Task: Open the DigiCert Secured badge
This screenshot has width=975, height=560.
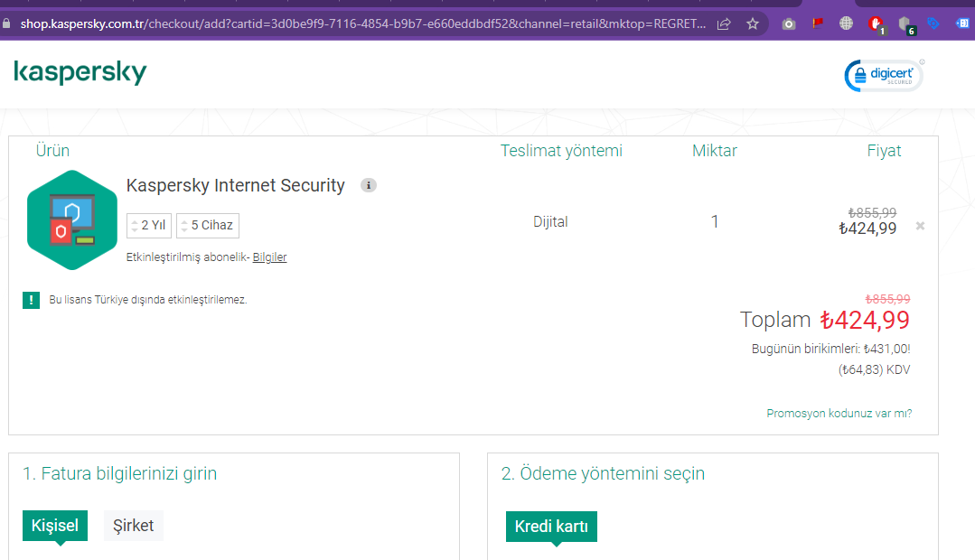Action: pyautogui.click(x=884, y=76)
